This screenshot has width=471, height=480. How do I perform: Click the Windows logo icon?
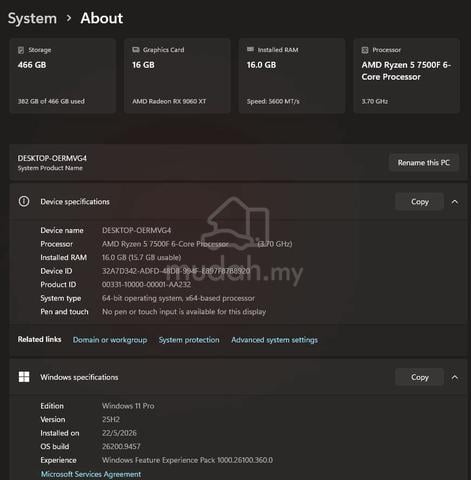[24, 377]
